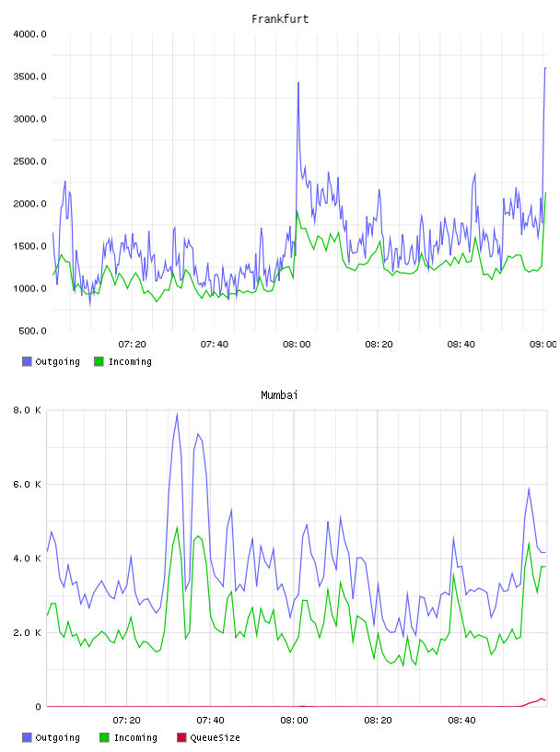
Task: Click the blue Outgoing swatch in Frankfurt legend
Action: (x=27, y=361)
